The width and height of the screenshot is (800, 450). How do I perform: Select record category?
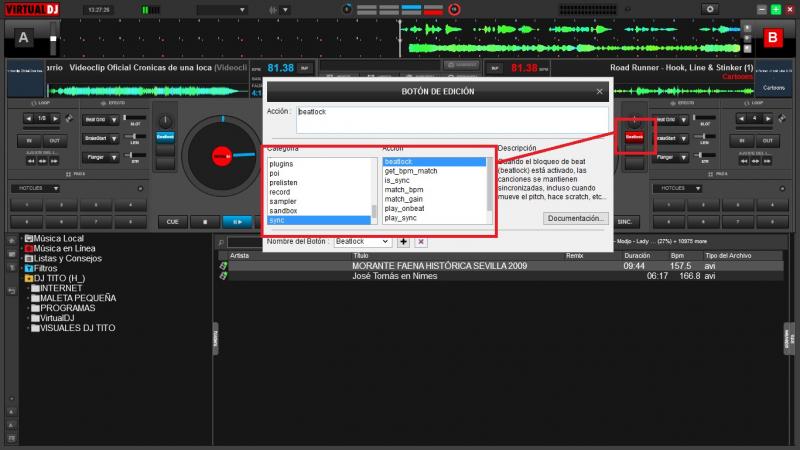pos(280,192)
